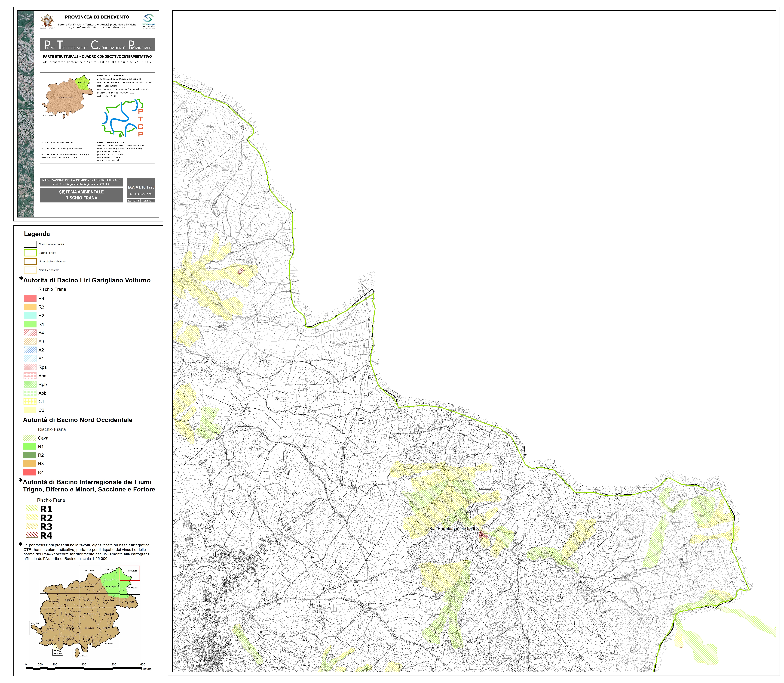
Task: Select the Liri Garigliano R4 red swatch
Action: click(30, 298)
